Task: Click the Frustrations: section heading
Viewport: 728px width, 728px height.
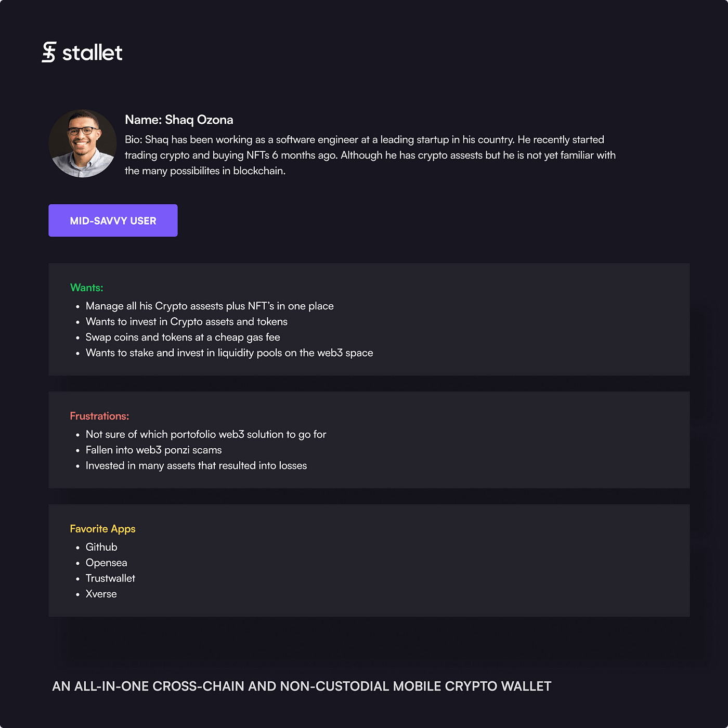Action: (99, 416)
